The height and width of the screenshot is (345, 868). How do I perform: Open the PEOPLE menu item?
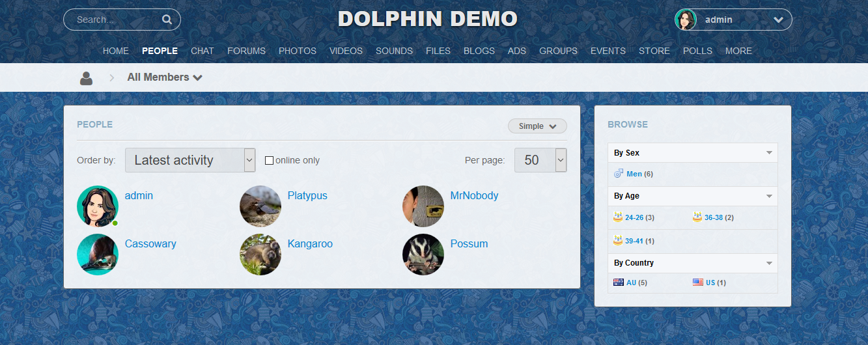coord(160,51)
